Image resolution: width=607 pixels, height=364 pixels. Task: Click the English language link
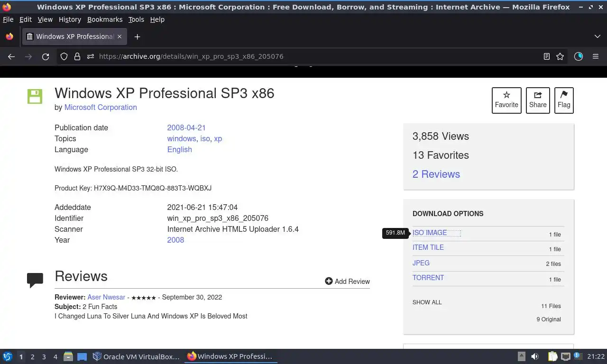pos(180,149)
